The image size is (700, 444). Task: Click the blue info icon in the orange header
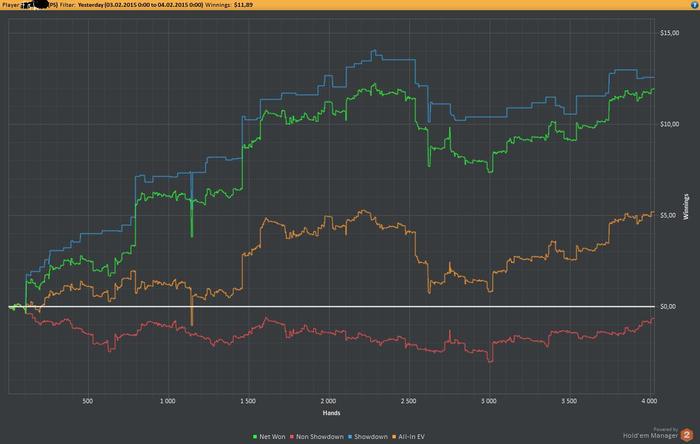click(x=695, y=5)
